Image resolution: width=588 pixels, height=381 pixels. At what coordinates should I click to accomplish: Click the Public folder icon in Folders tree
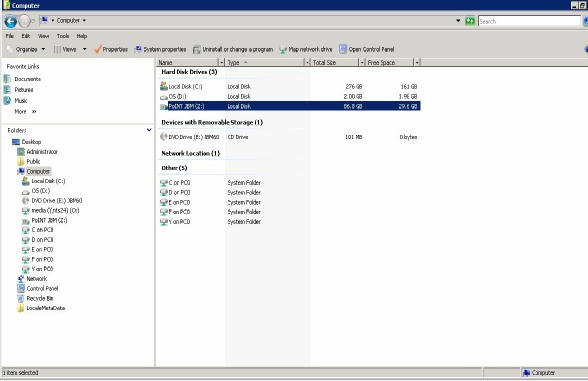tap(21, 161)
